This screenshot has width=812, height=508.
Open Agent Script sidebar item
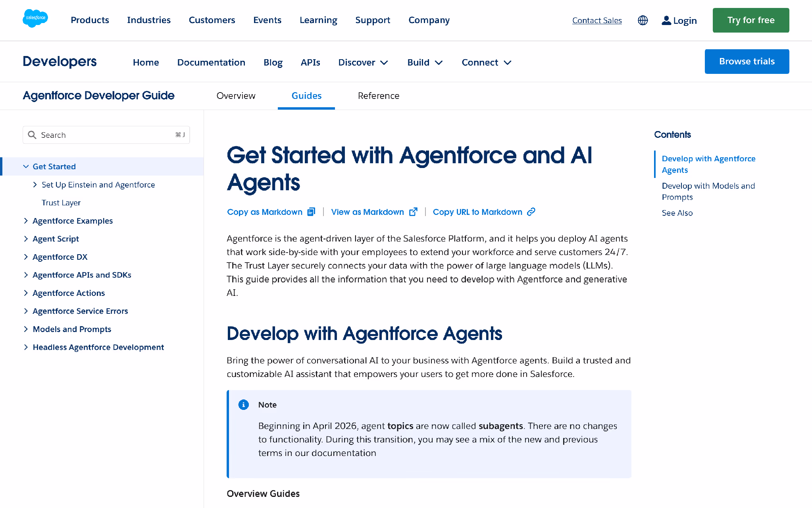pos(56,239)
